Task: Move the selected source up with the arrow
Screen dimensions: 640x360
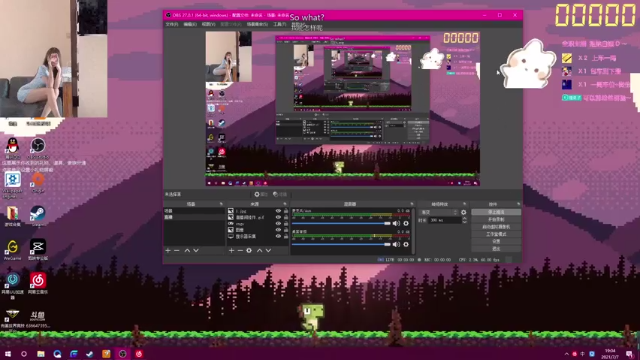Action: click(x=259, y=250)
